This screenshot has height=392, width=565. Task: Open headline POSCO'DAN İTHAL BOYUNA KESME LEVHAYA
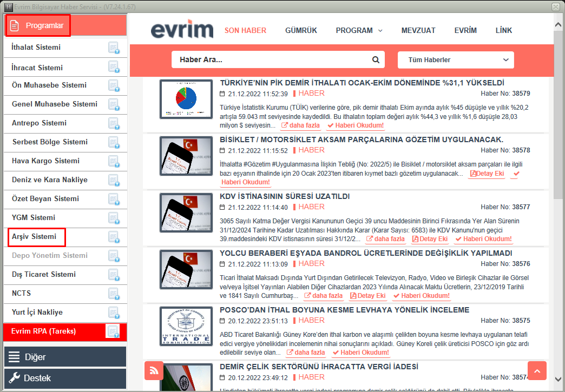[345, 310]
